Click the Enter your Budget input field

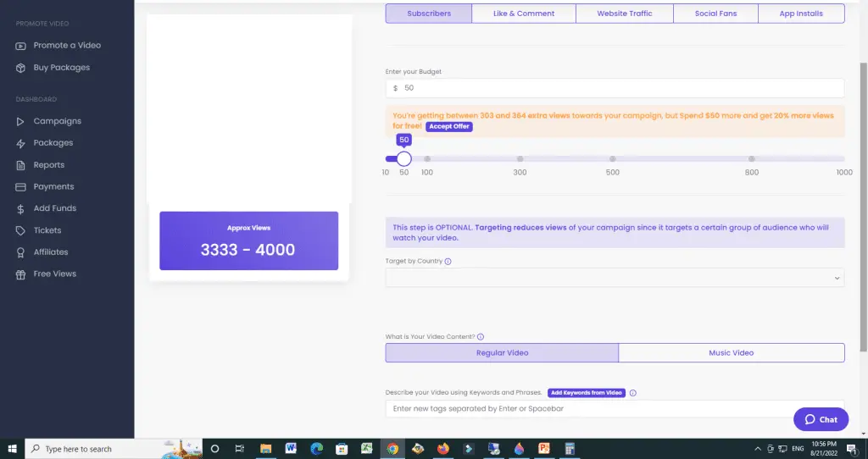click(x=615, y=88)
